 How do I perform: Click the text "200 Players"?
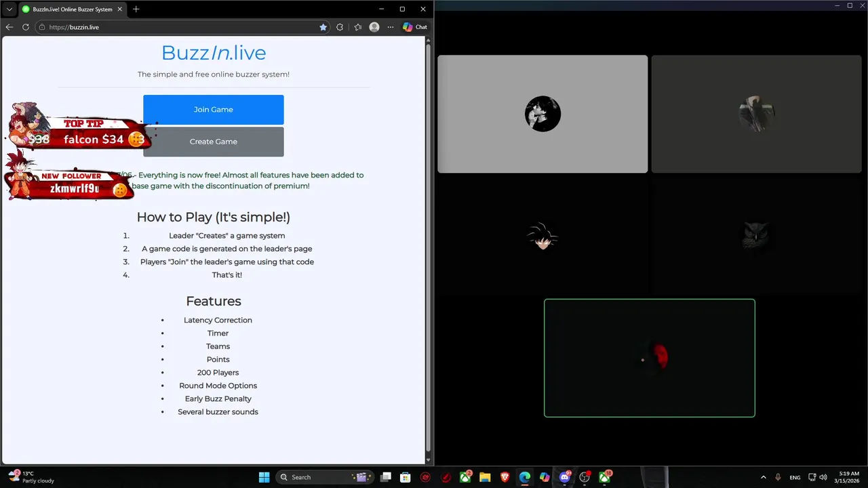[218, 372]
